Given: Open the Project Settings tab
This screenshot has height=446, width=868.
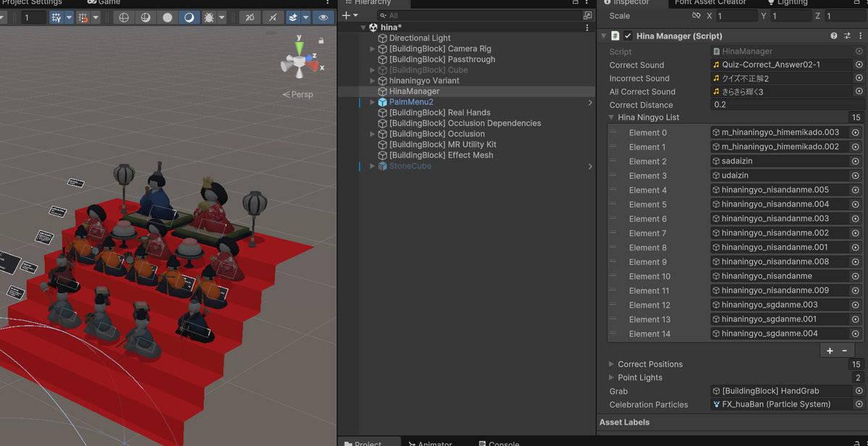Looking at the screenshot, I should (32, 3).
